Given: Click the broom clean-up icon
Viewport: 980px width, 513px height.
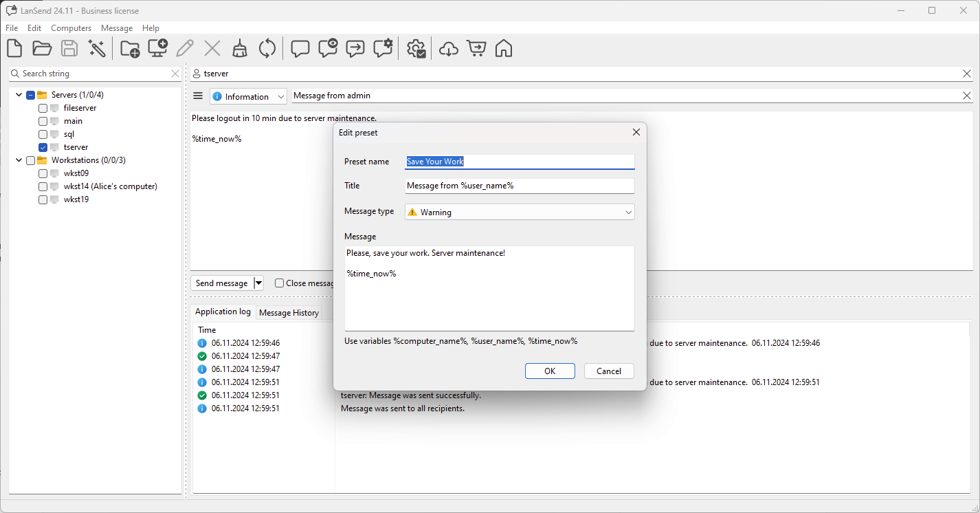Looking at the screenshot, I should click(240, 49).
